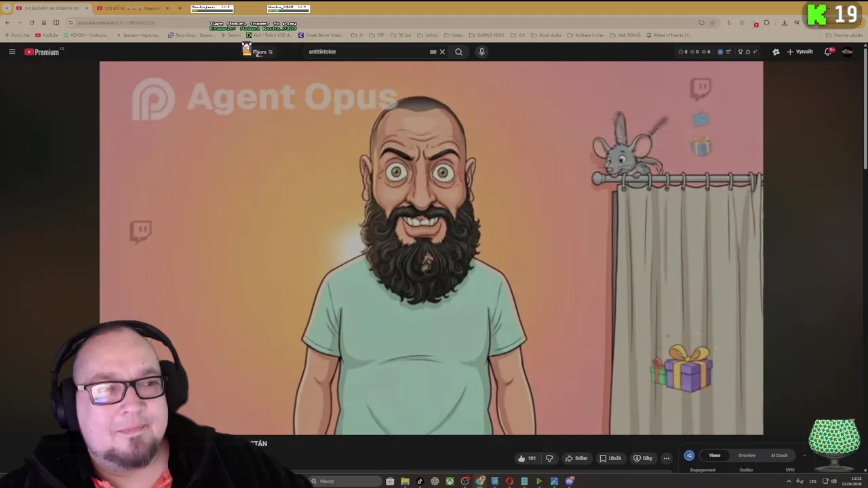Click the vidIQ logo in the side panel

(689, 455)
